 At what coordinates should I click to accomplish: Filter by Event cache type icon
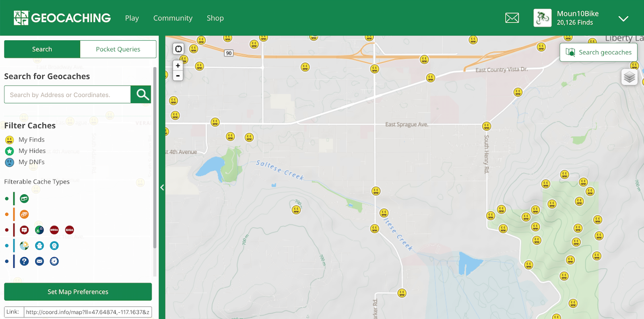[24, 230]
